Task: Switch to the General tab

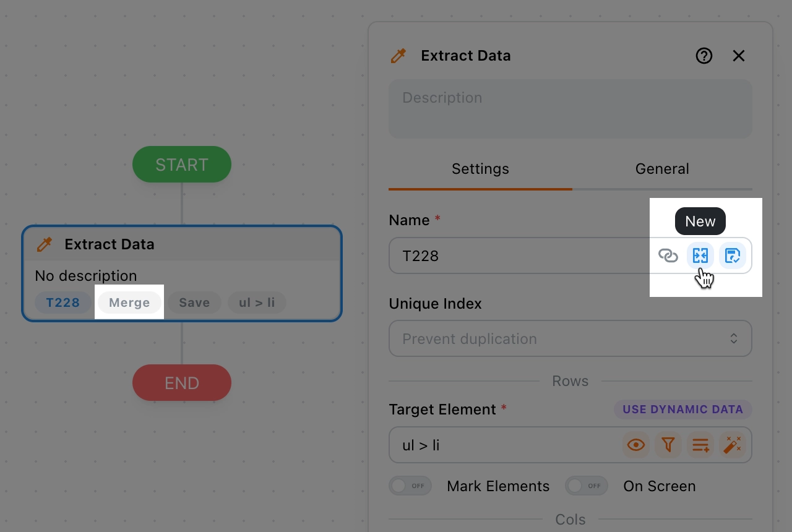Action: click(x=662, y=169)
